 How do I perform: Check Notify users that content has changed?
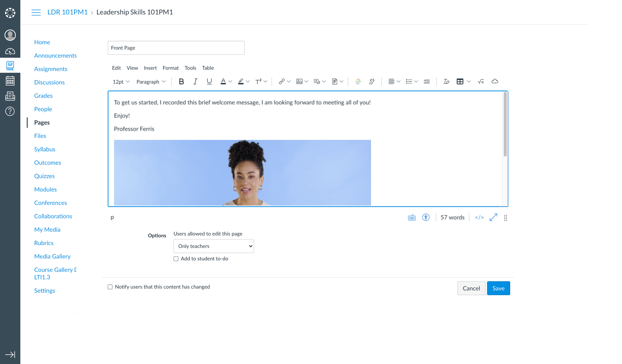110,287
